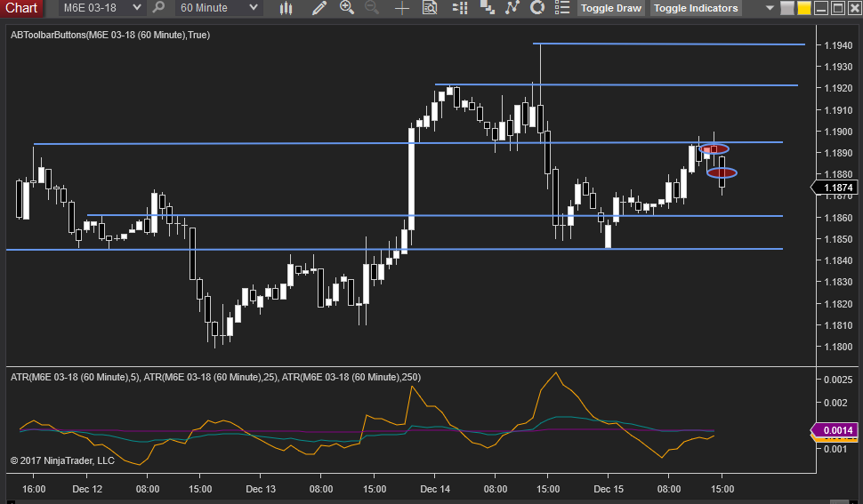Open the 60 Minute interval dropdown

pos(219,8)
